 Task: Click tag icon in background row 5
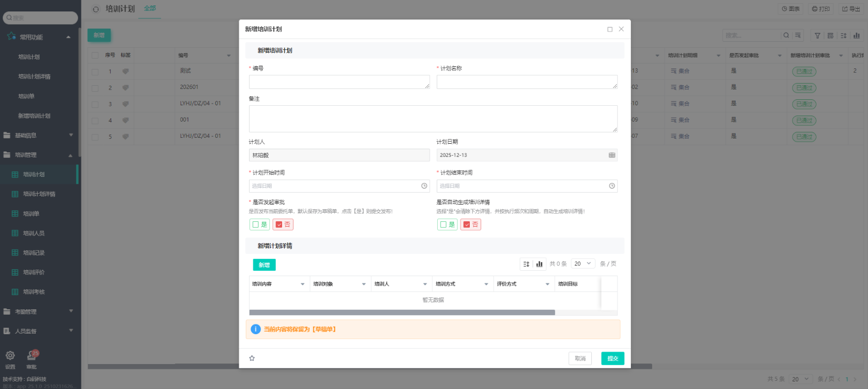point(125,136)
